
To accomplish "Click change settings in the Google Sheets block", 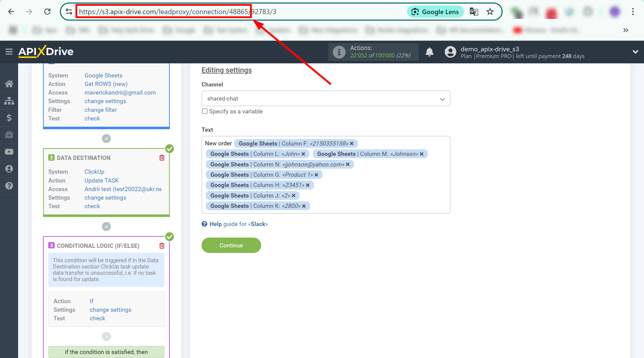I will click(105, 101).
